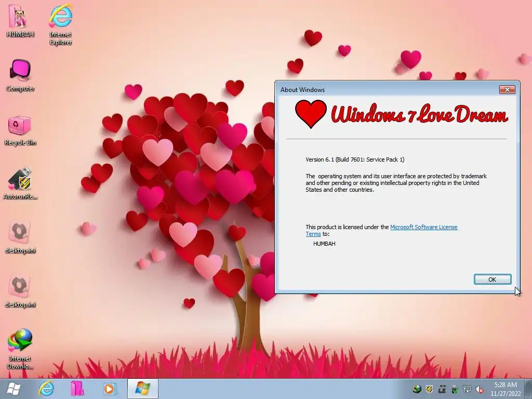This screenshot has height=399, width=532.
Task: Click the Show desktop button at the taskbar edge
Action: point(528,389)
